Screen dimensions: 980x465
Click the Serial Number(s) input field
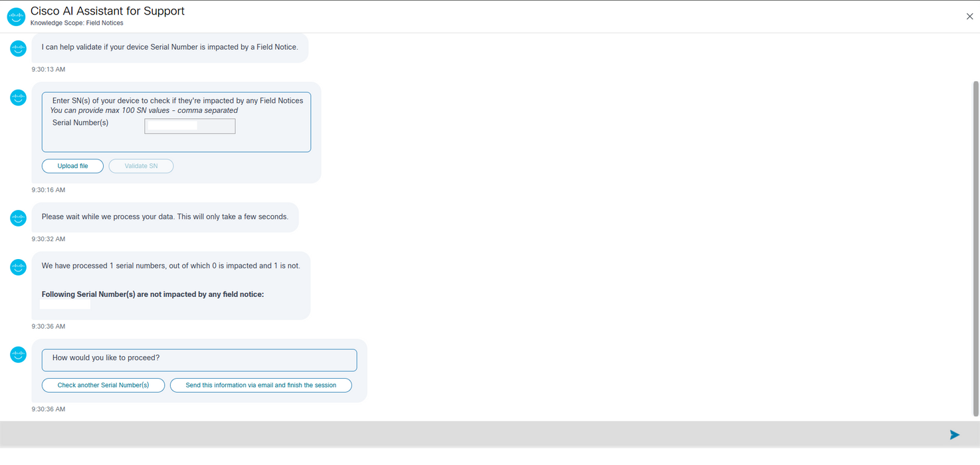190,126
